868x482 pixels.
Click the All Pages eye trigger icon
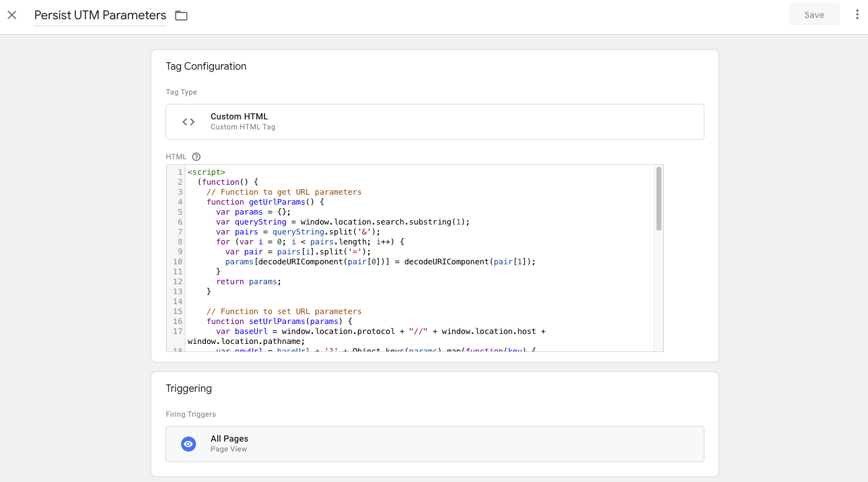(x=189, y=444)
